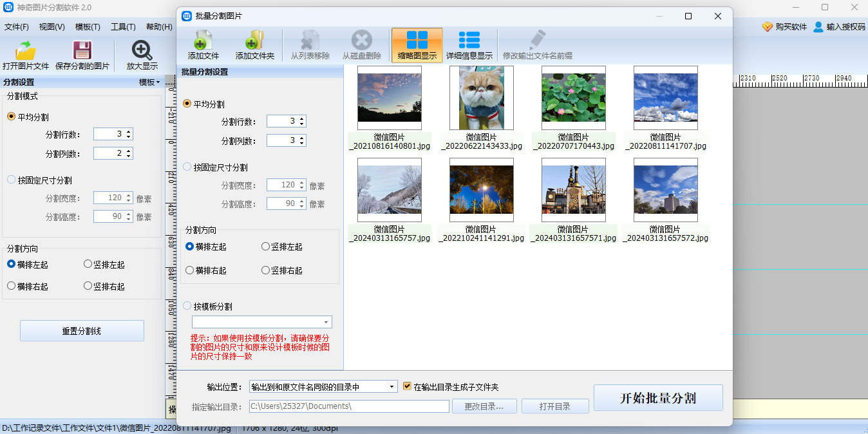Select fixed-size split (按固定尺寸分割) in batch settings
This screenshot has height=434, width=868.
(x=187, y=167)
